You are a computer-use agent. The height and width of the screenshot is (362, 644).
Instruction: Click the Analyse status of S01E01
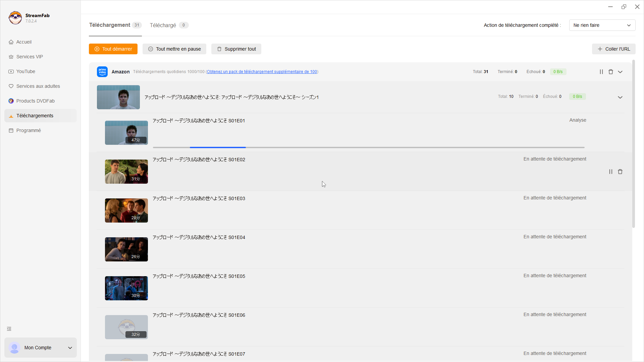pyautogui.click(x=578, y=120)
